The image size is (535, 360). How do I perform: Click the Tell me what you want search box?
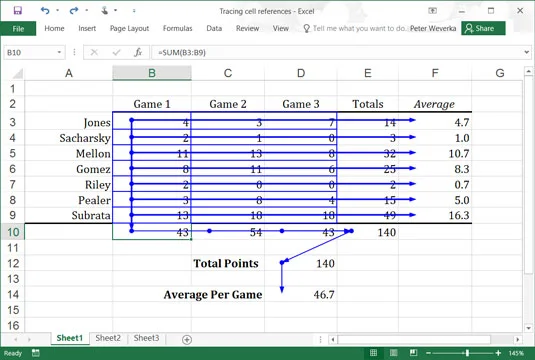pos(355,28)
